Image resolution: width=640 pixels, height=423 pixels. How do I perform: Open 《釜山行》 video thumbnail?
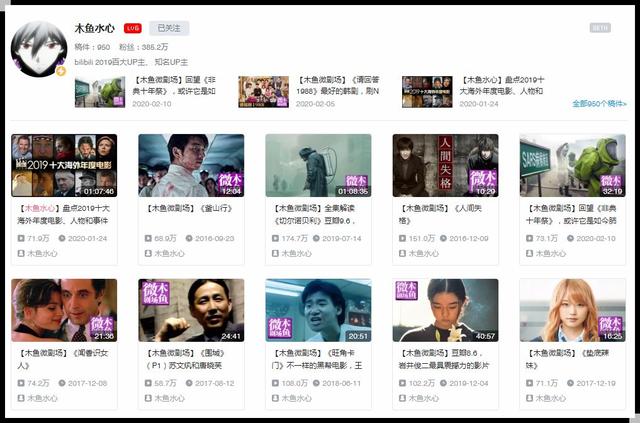(x=191, y=165)
